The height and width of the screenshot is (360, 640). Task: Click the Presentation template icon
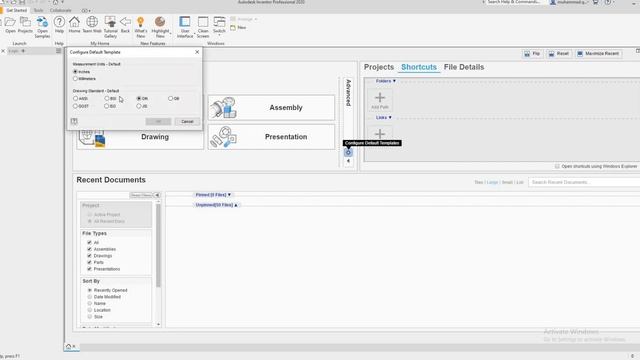coord(223,137)
